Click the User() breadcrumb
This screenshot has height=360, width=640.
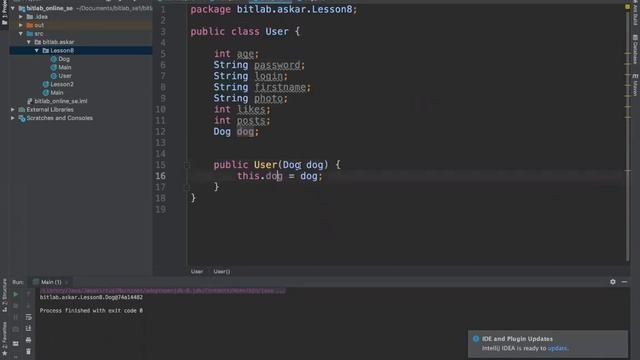click(x=222, y=271)
